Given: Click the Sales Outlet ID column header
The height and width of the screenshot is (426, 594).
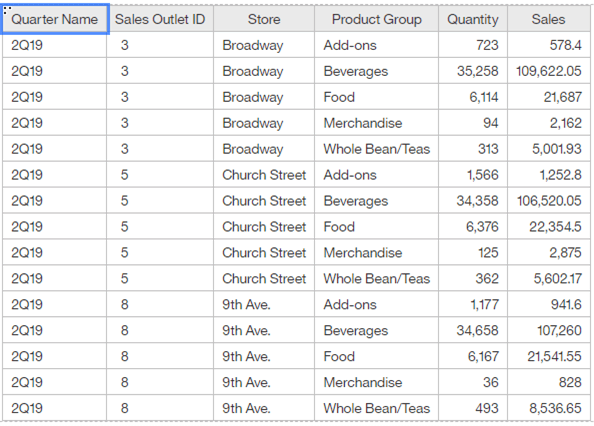Looking at the screenshot, I should [160, 19].
